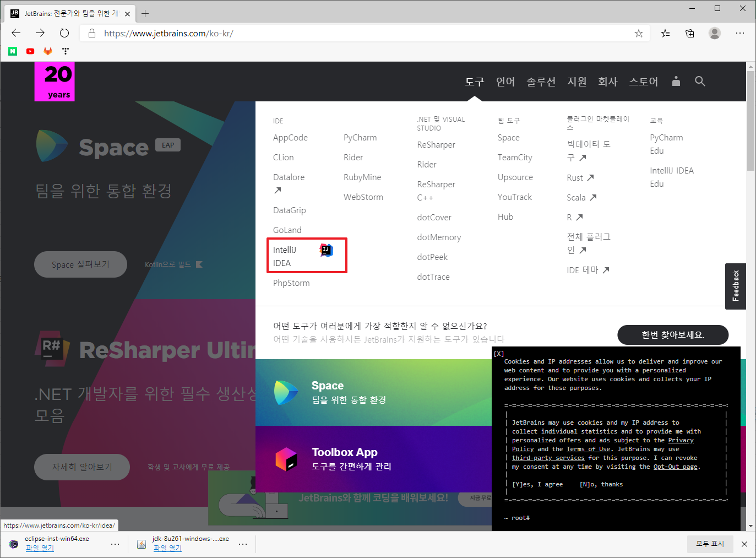Click the lock icon in the address bar
Image resolution: width=756 pixels, height=558 pixels.
(92, 33)
